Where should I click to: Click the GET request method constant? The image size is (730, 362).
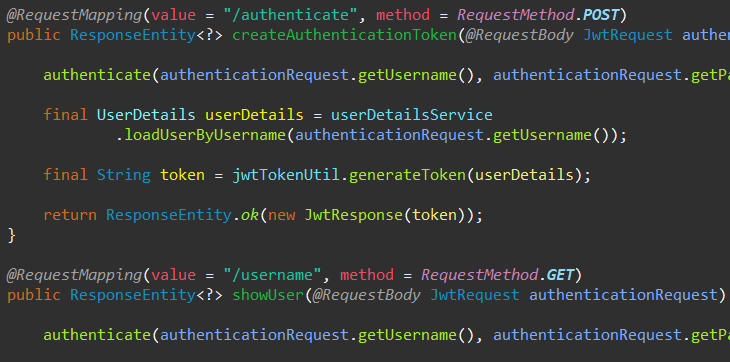click(560, 275)
